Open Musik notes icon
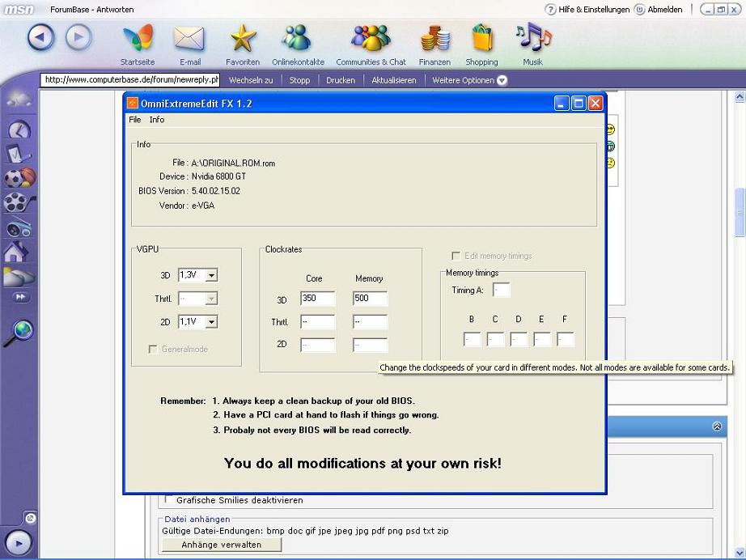 (533, 37)
